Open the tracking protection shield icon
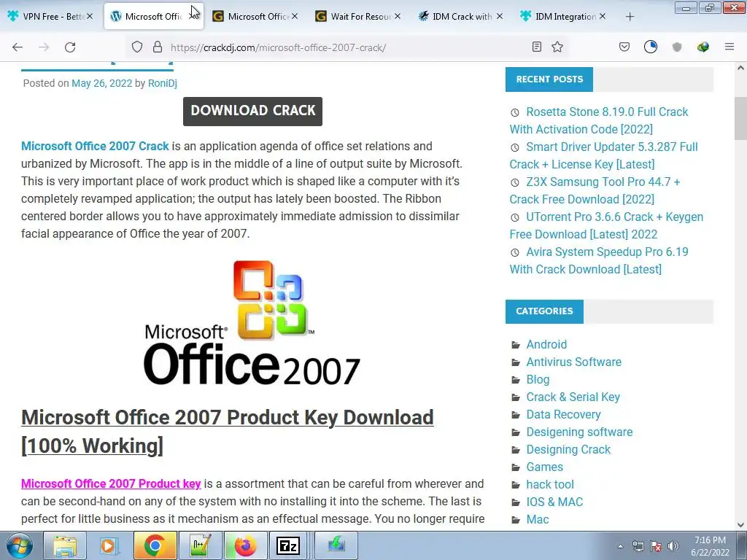The height and width of the screenshot is (560, 747). [137, 47]
